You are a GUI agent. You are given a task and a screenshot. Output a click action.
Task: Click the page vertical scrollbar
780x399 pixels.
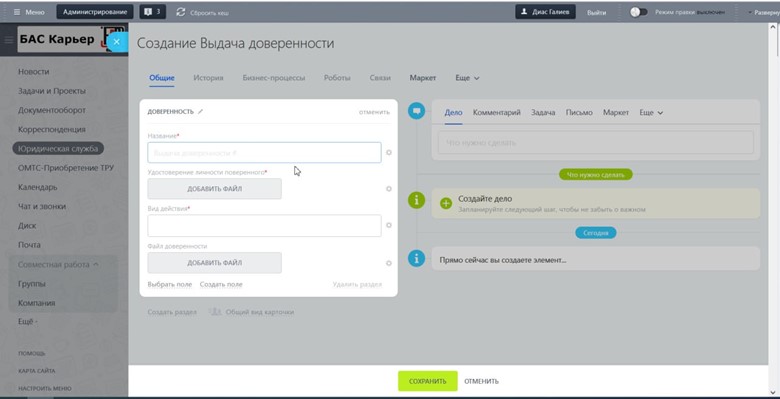774,209
